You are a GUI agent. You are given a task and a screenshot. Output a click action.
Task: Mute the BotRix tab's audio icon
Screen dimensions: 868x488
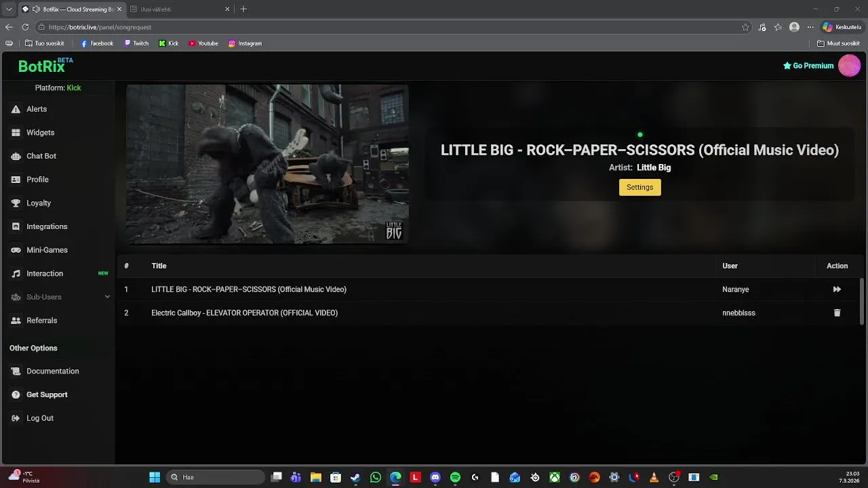36,9
